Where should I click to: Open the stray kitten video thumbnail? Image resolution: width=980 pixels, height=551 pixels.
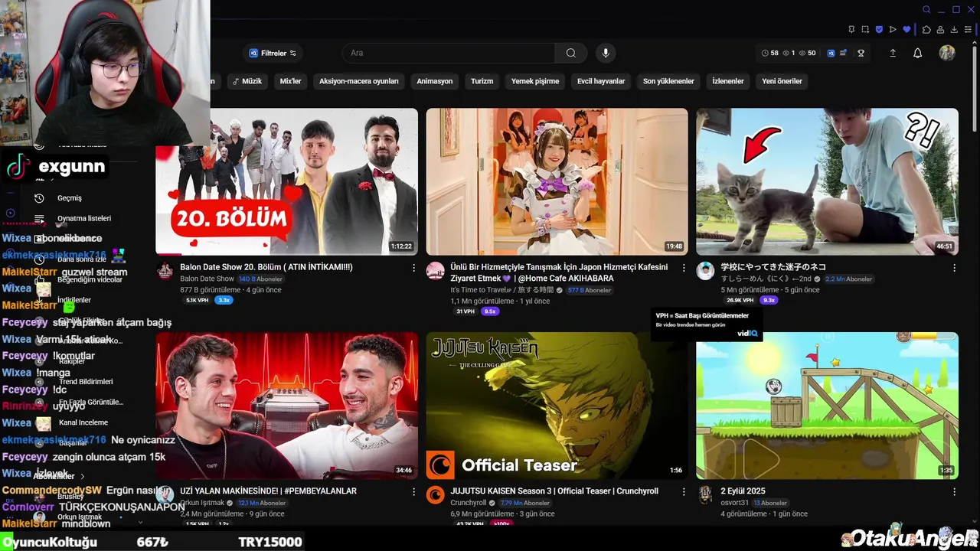[x=827, y=181]
